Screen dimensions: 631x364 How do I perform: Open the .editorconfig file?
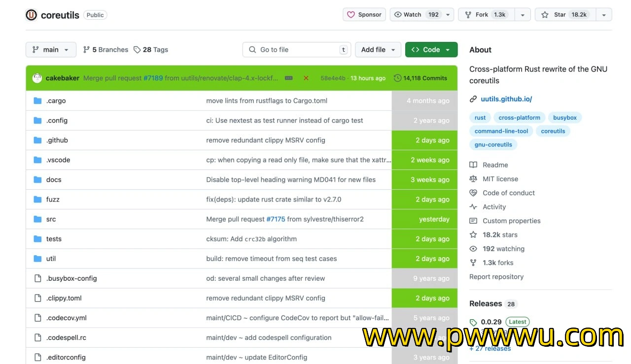click(x=66, y=357)
